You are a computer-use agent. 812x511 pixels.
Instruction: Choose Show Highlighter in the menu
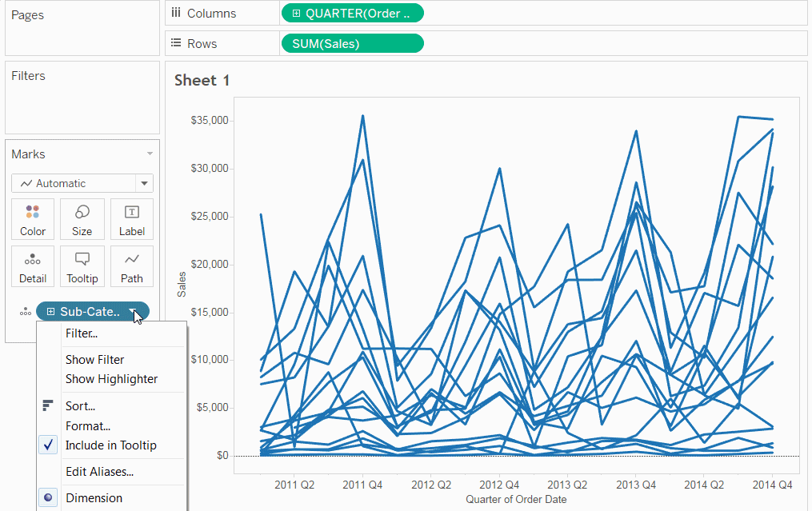(x=111, y=379)
